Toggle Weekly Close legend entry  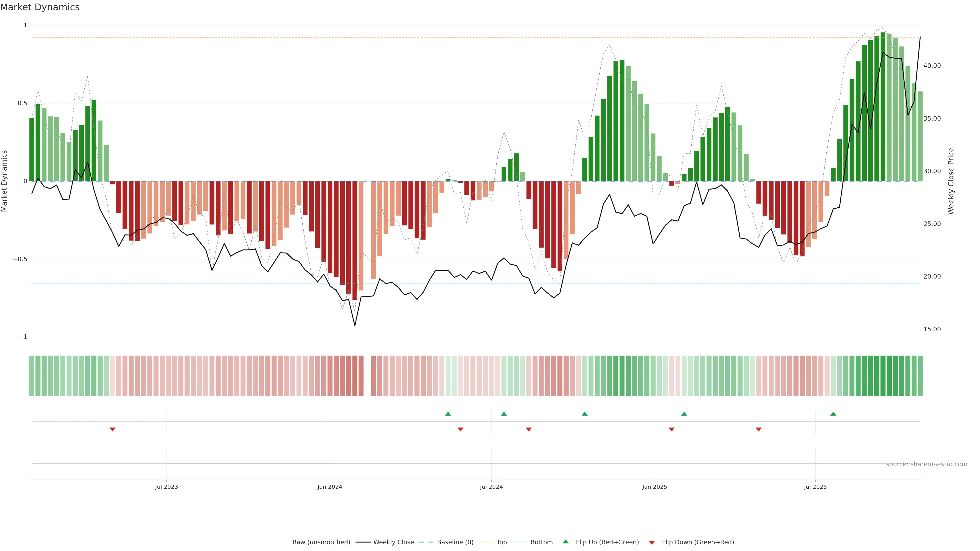pos(393,542)
